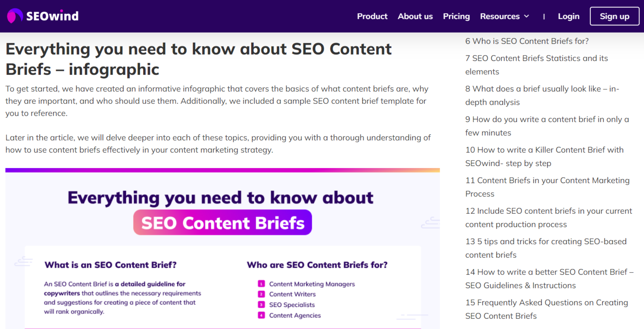Open '9 How do you write a content brief' link

click(547, 126)
